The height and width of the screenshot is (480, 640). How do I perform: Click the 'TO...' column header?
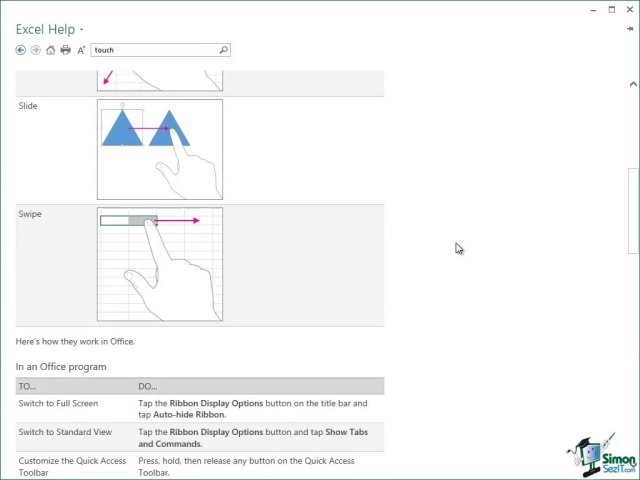coord(27,386)
